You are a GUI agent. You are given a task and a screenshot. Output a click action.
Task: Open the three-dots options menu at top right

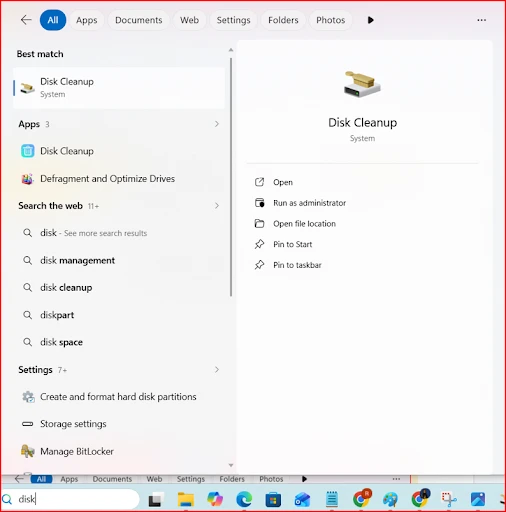pyautogui.click(x=481, y=20)
